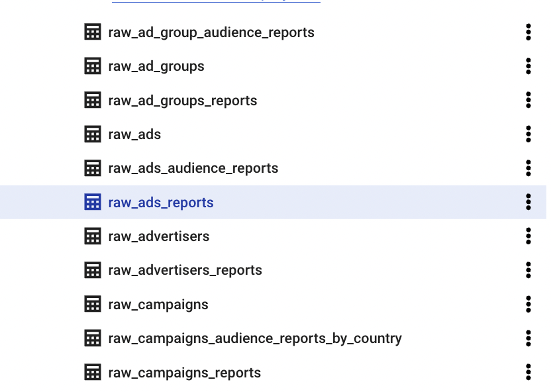Open actions menu for raw_campaigns_reports
This screenshot has width=551, height=392.
pos(528,373)
